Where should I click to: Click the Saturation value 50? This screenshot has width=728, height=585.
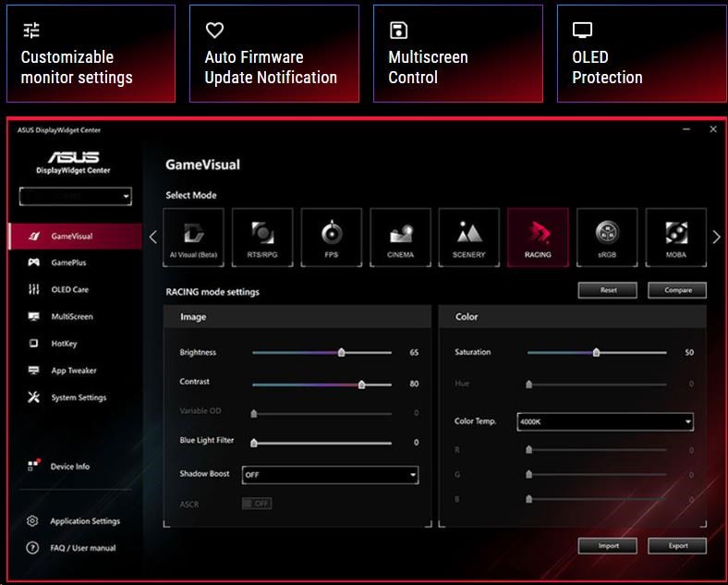tap(689, 352)
